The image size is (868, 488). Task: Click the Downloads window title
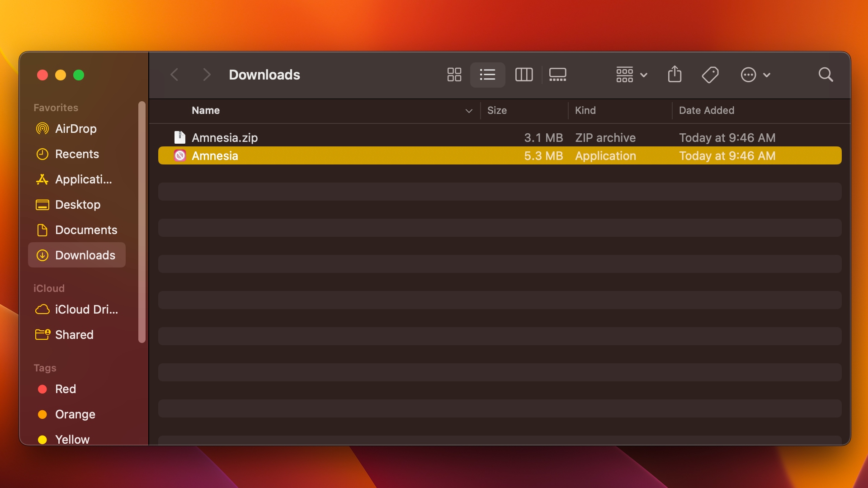(x=264, y=75)
